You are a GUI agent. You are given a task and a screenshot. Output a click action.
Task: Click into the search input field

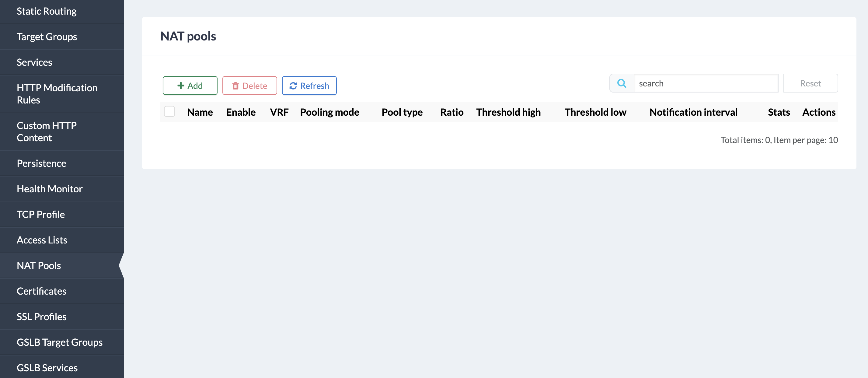(706, 83)
